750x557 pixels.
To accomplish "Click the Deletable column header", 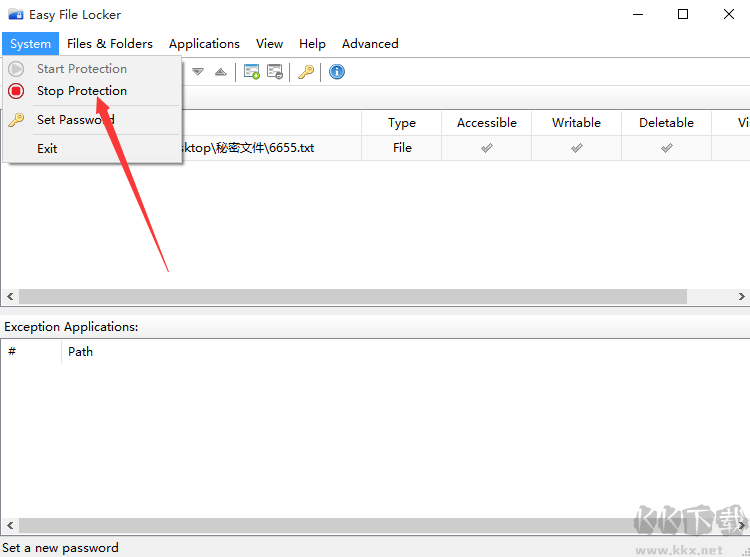I will (x=666, y=123).
